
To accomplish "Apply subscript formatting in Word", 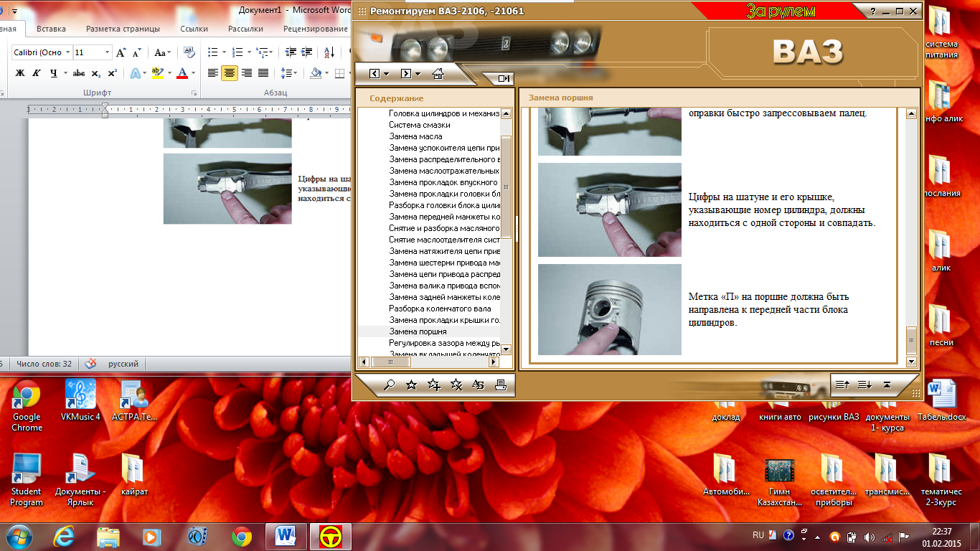I will pos(96,73).
